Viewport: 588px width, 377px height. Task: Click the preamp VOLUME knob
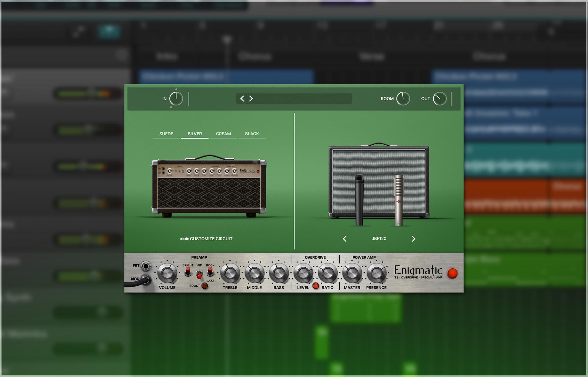[x=167, y=273]
